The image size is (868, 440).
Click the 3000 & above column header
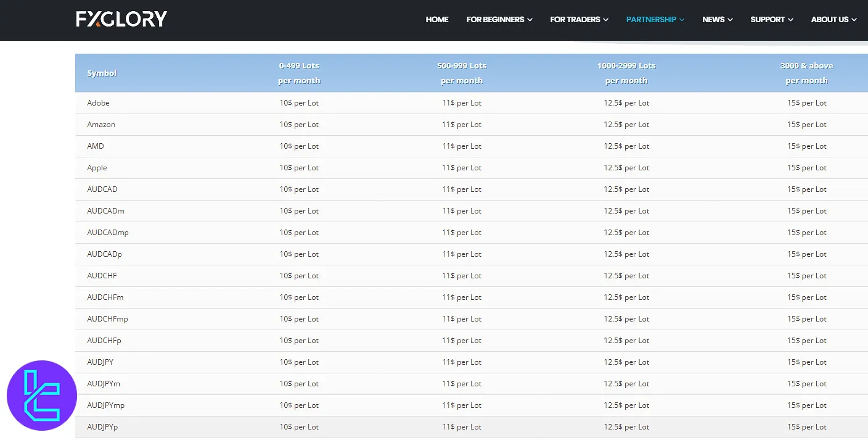pos(806,73)
